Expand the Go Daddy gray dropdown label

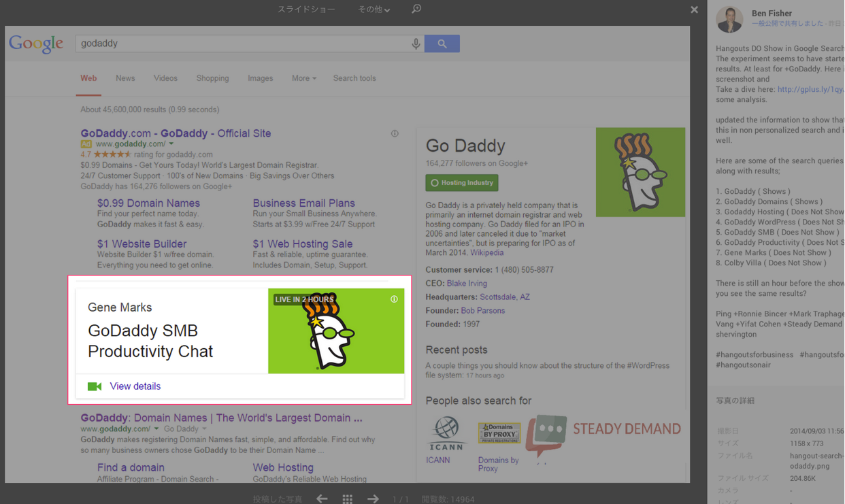(185, 429)
